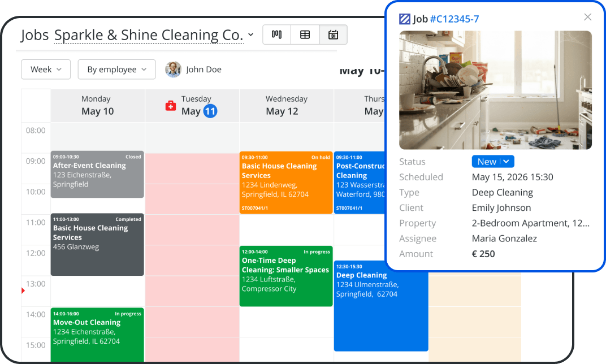Open the Week period dropdown
606x364 pixels.
pos(46,70)
